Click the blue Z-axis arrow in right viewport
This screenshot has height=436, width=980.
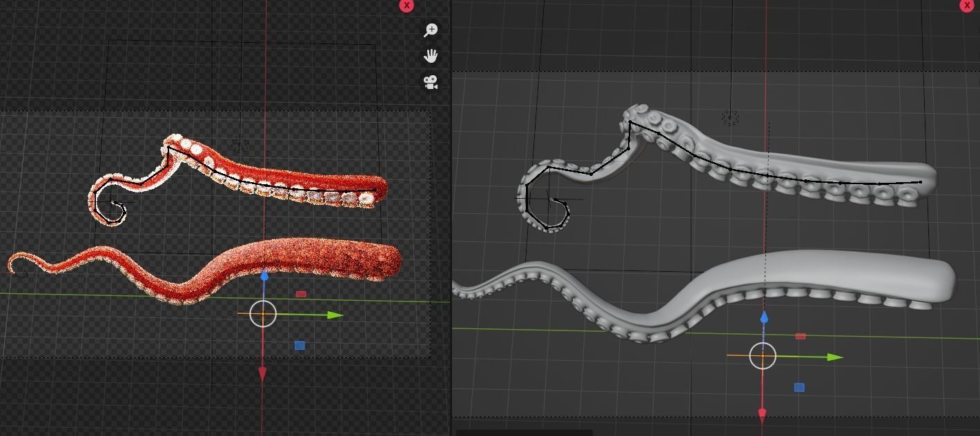click(x=764, y=317)
